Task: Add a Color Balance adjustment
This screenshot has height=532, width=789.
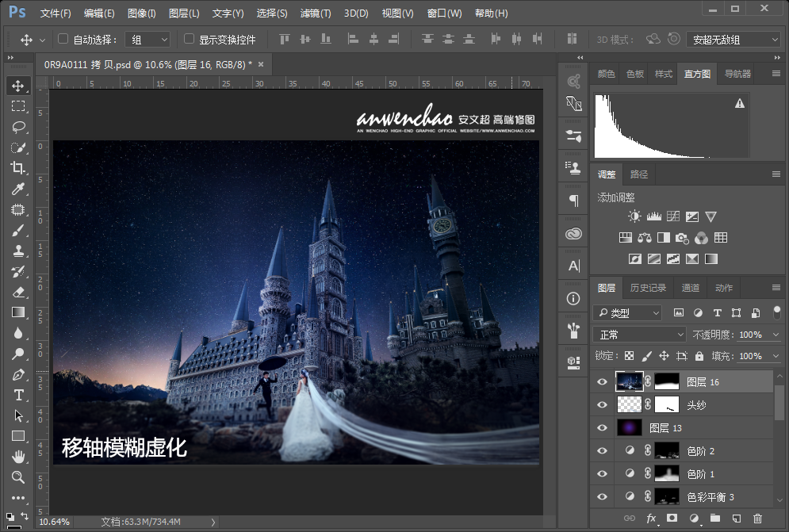Action: click(x=644, y=238)
